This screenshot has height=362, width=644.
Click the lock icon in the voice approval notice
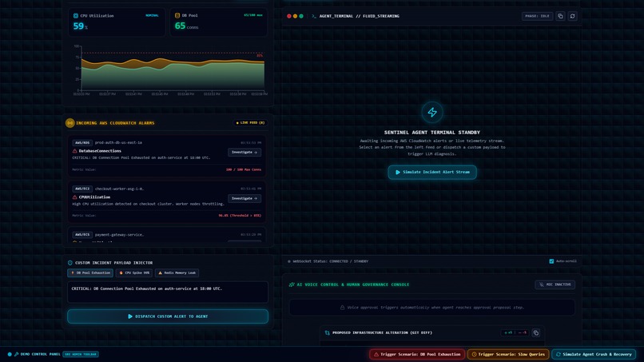pyautogui.click(x=342, y=308)
